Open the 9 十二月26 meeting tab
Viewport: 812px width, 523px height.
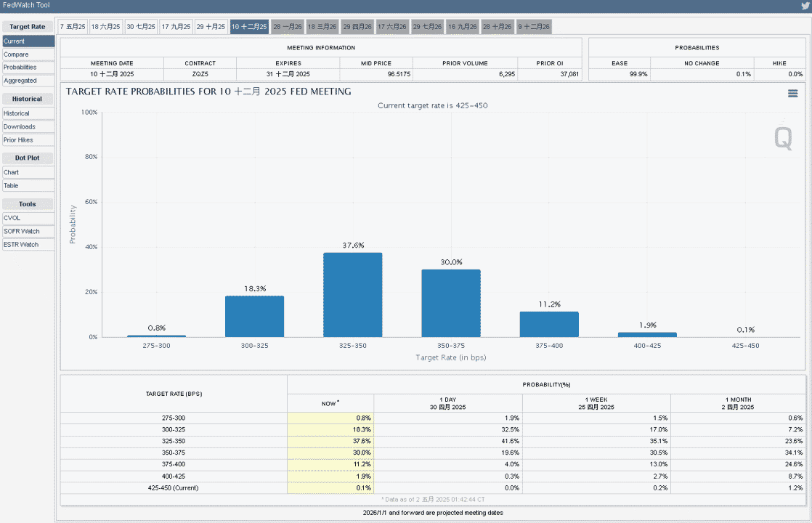pos(534,27)
